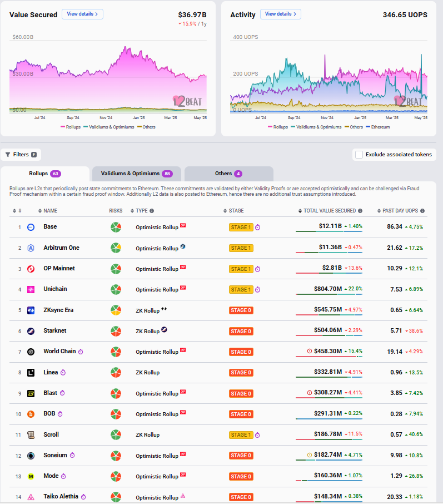The image size is (443, 504).
Task: Open View details for Value Secured
Action: (82, 14)
